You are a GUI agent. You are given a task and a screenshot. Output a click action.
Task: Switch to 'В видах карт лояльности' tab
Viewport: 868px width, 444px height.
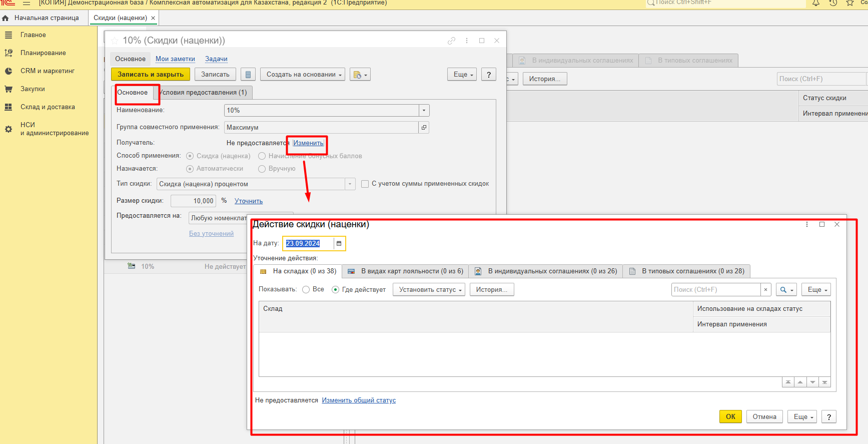tap(406, 271)
